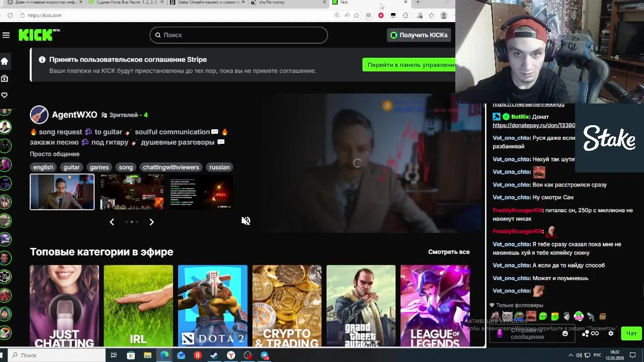Select the chattingwithviewers tag
Screen dimensions: 644x362
171,167
